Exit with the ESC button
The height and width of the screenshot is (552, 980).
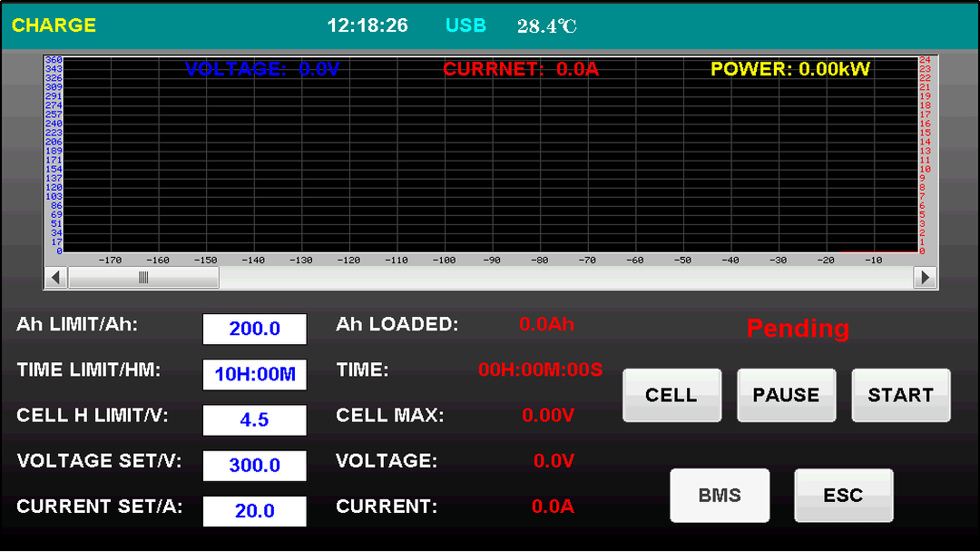[843, 496]
